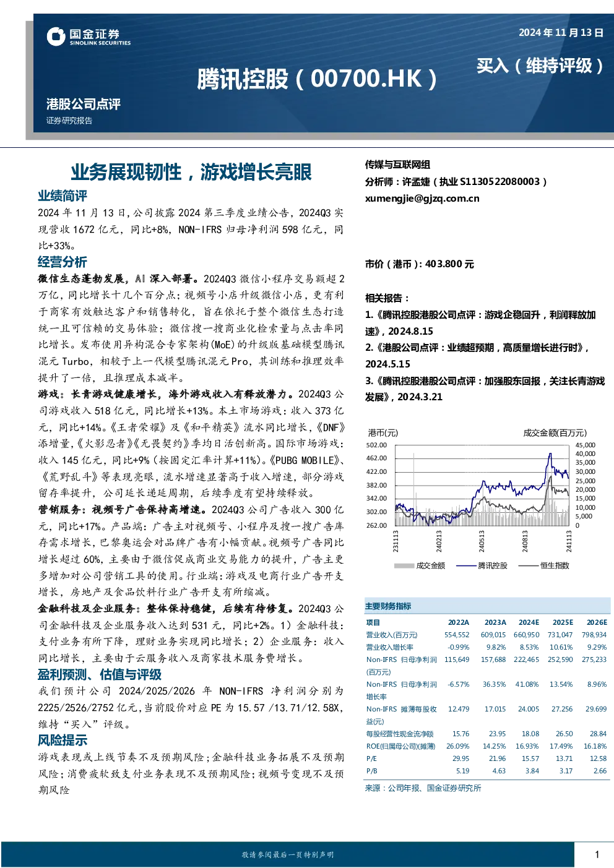
Task: Click EPS value 24.005
Action: coord(529,709)
